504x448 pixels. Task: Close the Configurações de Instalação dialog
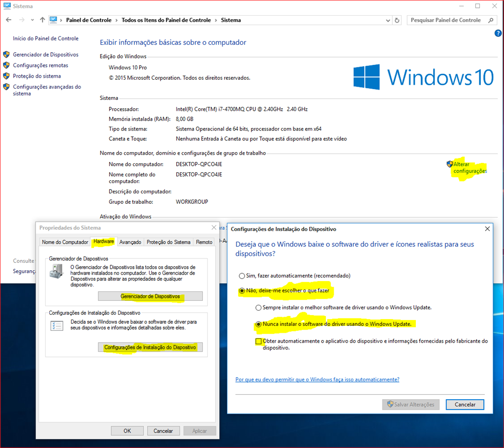(x=487, y=228)
